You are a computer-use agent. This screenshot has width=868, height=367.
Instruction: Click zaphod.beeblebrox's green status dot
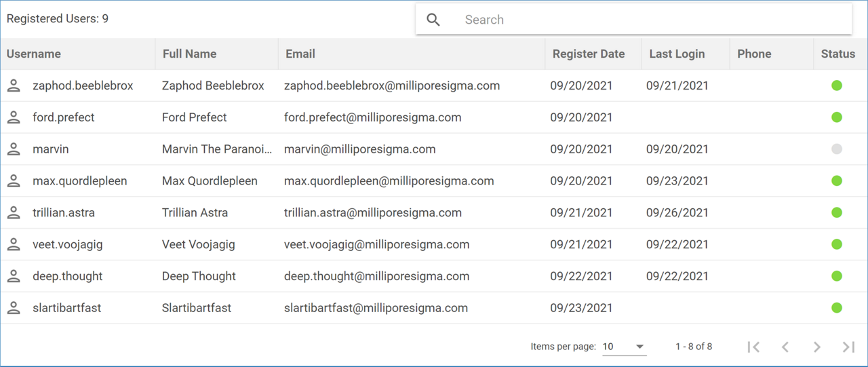click(x=837, y=85)
